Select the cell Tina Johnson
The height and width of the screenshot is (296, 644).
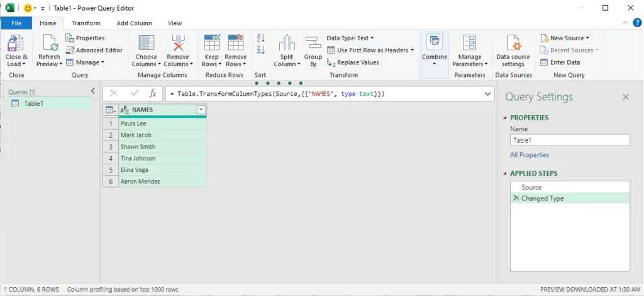point(163,158)
